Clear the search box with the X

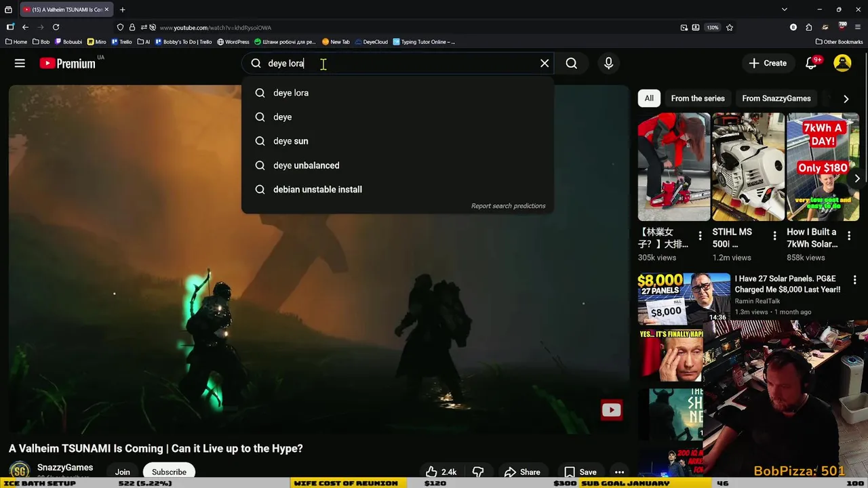pyautogui.click(x=545, y=63)
